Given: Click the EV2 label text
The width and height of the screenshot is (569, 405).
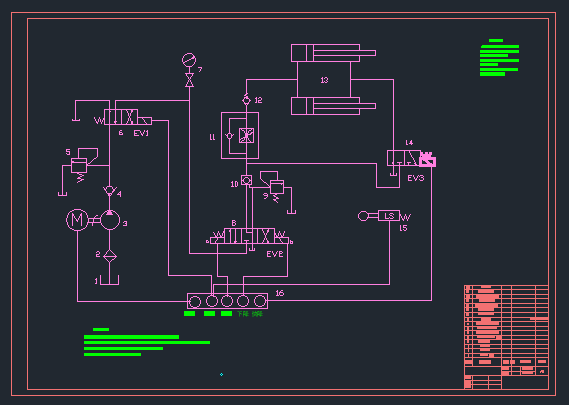Looking at the screenshot, I should point(275,254).
